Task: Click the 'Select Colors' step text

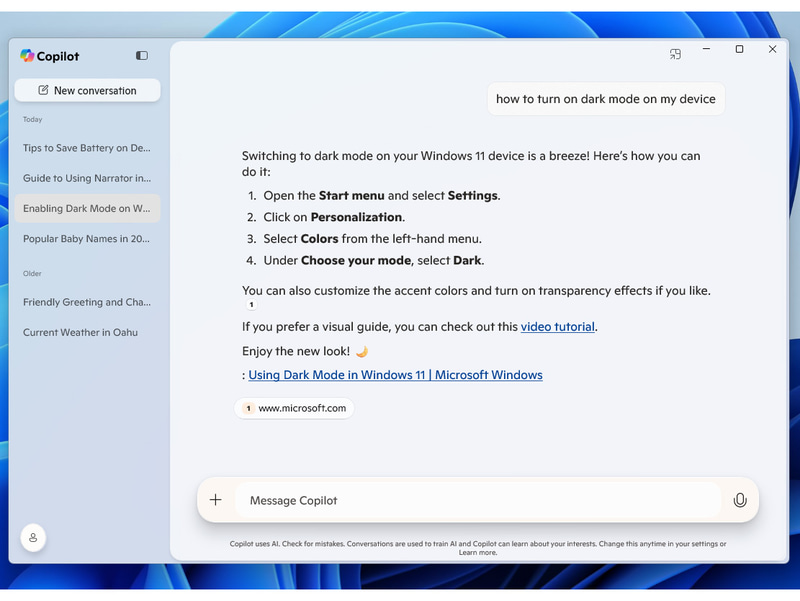Action: coord(372,239)
